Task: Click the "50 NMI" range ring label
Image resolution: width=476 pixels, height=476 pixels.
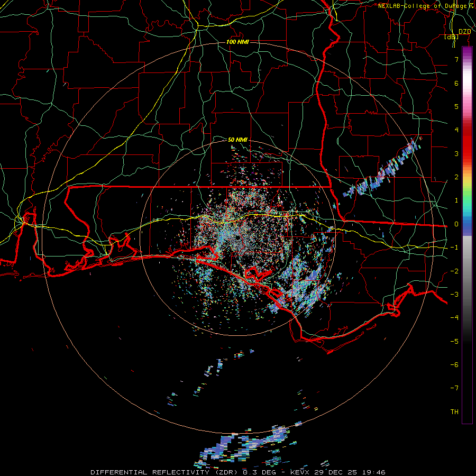Action: coord(237,140)
